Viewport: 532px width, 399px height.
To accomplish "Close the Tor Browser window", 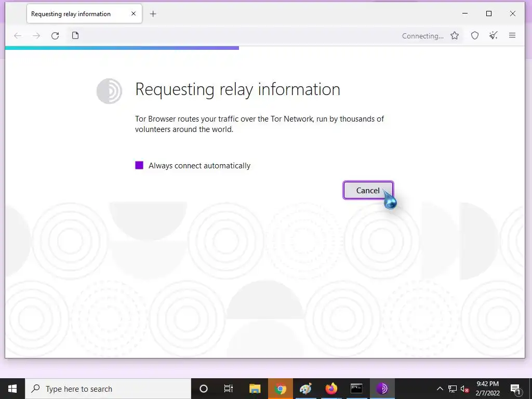I will click(513, 14).
